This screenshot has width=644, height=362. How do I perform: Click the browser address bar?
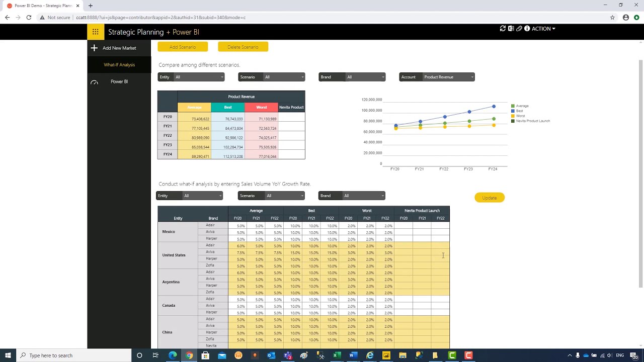tap(322, 17)
